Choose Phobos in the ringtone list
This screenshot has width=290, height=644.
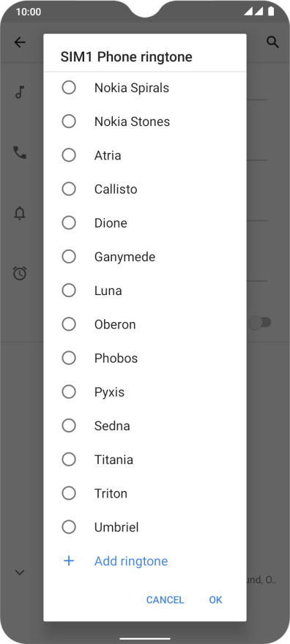[x=144, y=358]
